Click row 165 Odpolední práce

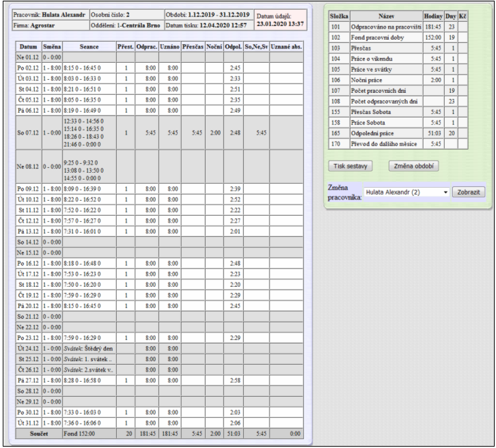(398, 133)
